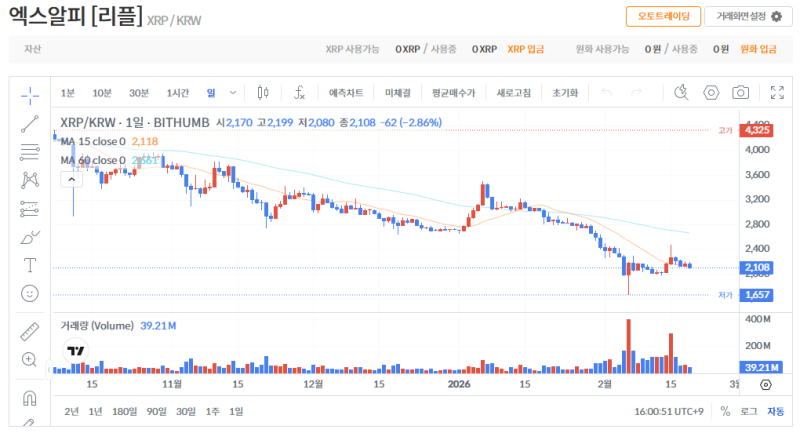Open the UTC+9 timezone menu

[x=669, y=411]
